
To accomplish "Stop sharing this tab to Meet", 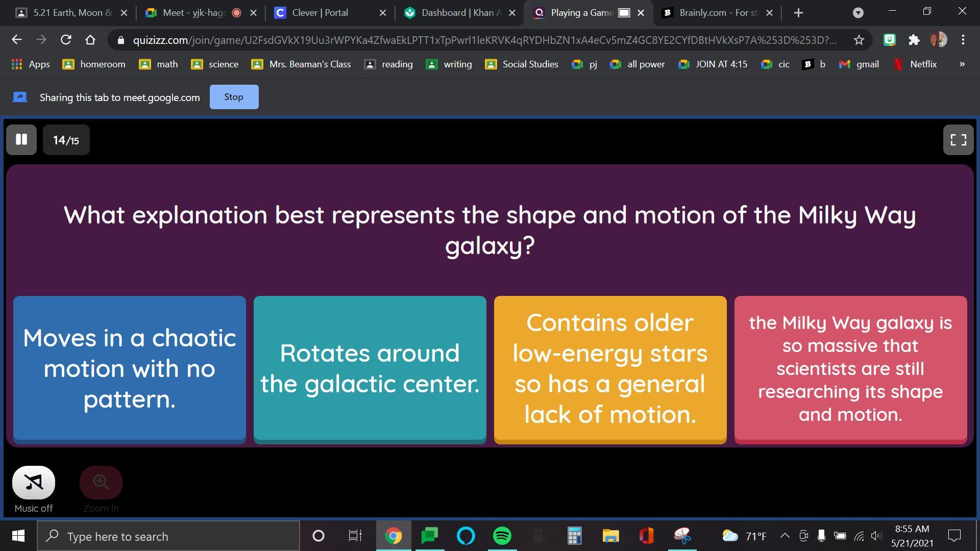I will (234, 97).
